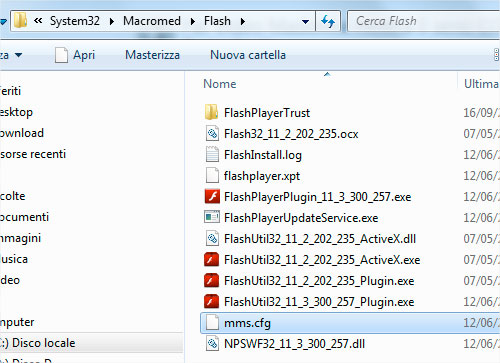
Task: Select Computer in the navigation pane
Action: (x=17, y=322)
